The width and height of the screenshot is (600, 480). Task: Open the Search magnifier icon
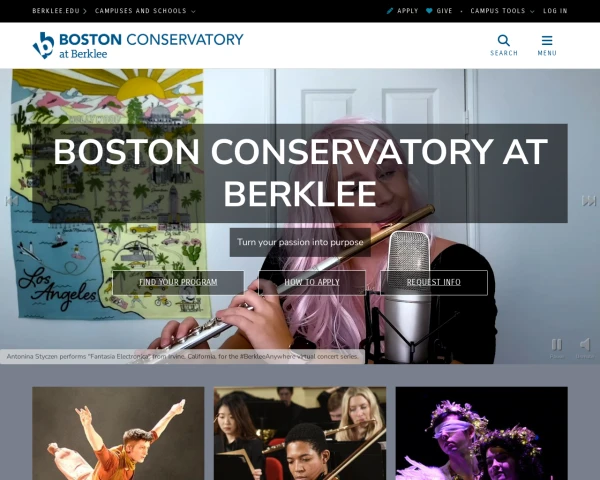point(504,40)
